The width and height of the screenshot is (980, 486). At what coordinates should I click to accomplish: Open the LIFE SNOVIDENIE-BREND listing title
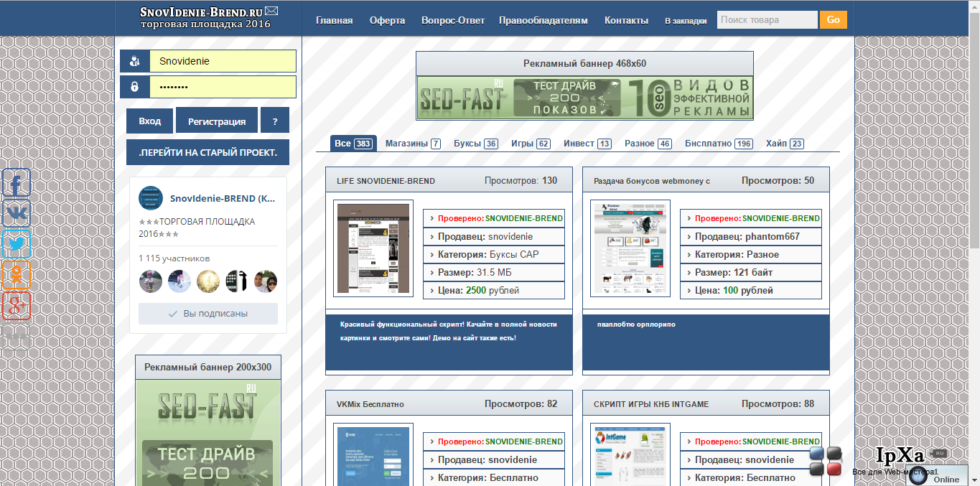pos(386,181)
